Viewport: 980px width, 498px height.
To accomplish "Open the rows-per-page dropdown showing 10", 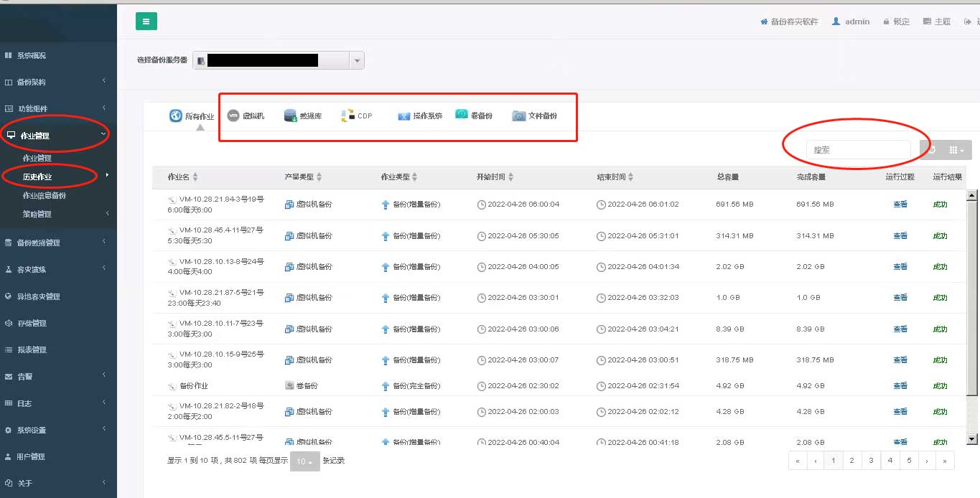I will click(305, 461).
